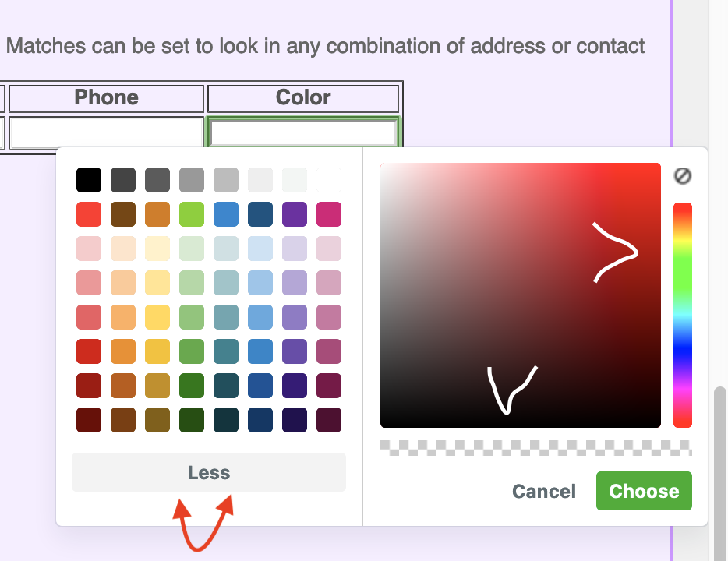Click inside the red saturation gradient area
The image size is (728, 561).
520,295
